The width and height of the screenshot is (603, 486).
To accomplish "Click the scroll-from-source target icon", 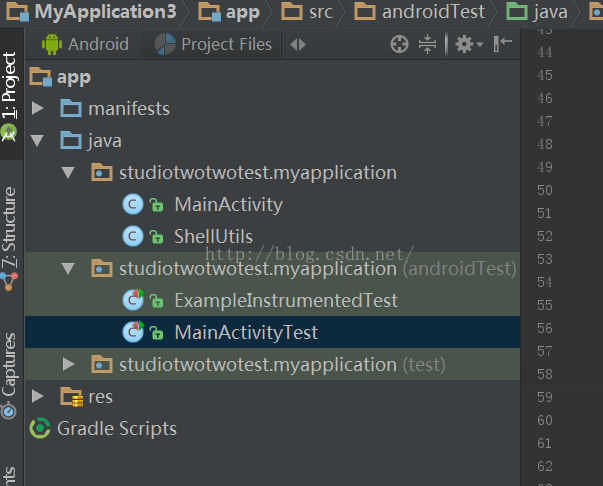I will pyautogui.click(x=399, y=44).
